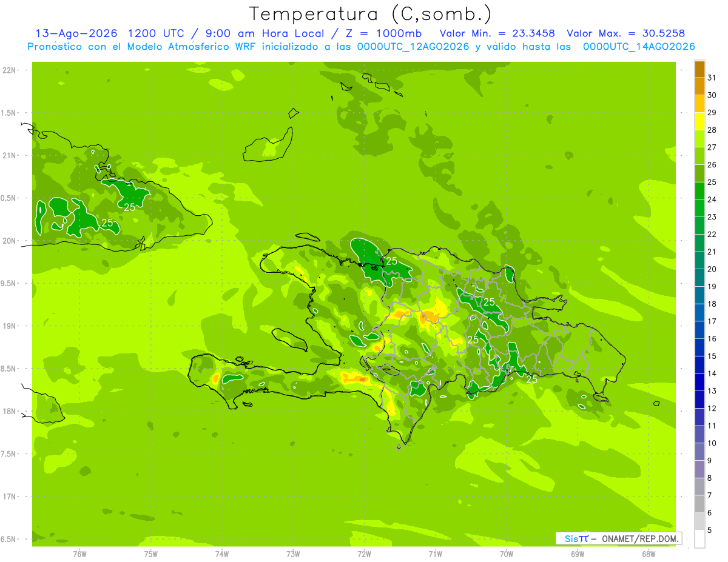Click the legend swatch between 25 and 26
728x562 pixels.
(x=699, y=173)
